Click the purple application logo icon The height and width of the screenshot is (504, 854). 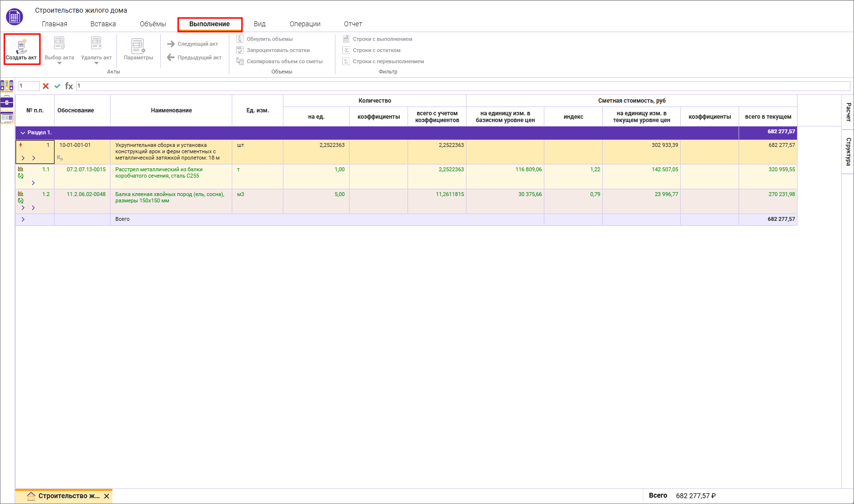[14, 17]
